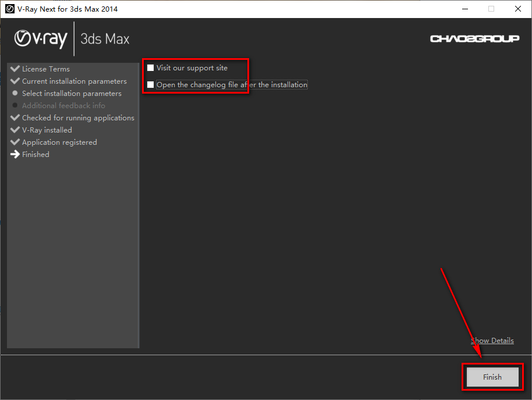Click the checkmark beside V-Ray installed
Image resolution: width=532 pixels, height=400 pixels.
click(x=15, y=130)
